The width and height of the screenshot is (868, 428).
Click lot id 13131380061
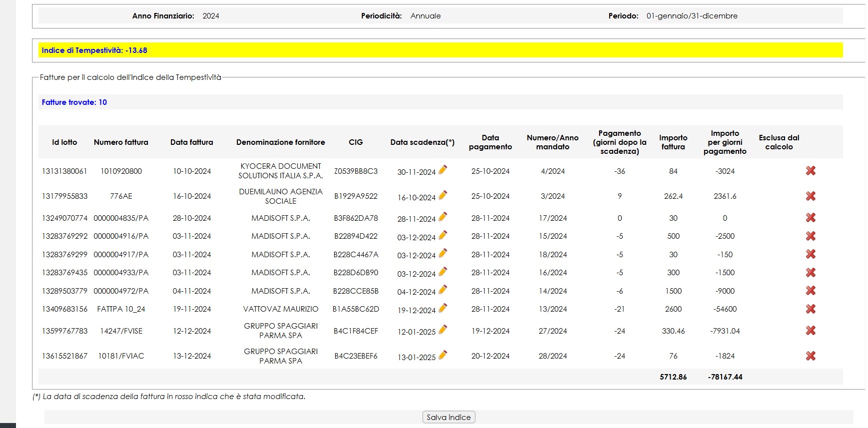[x=64, y=171]
